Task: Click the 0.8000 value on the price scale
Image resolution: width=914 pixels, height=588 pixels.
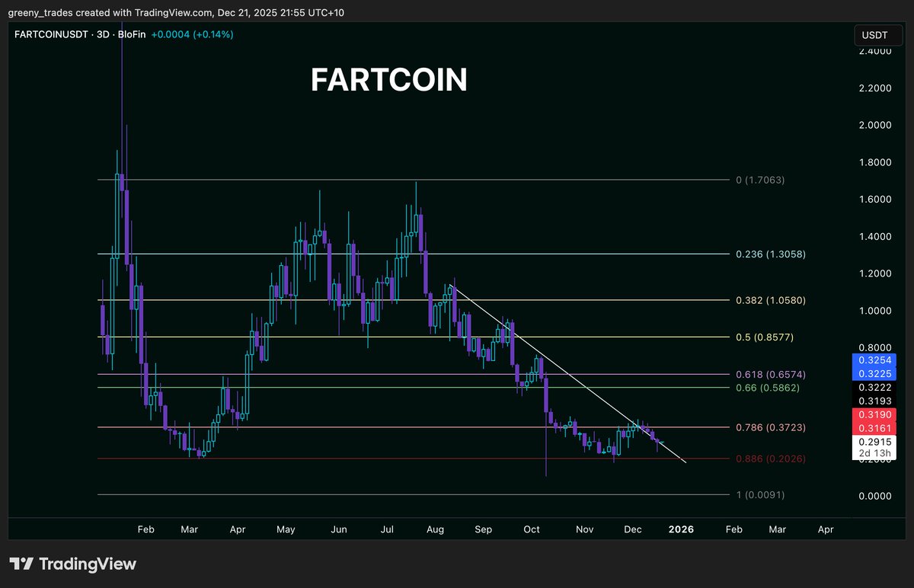Action: tap(876, 348)
